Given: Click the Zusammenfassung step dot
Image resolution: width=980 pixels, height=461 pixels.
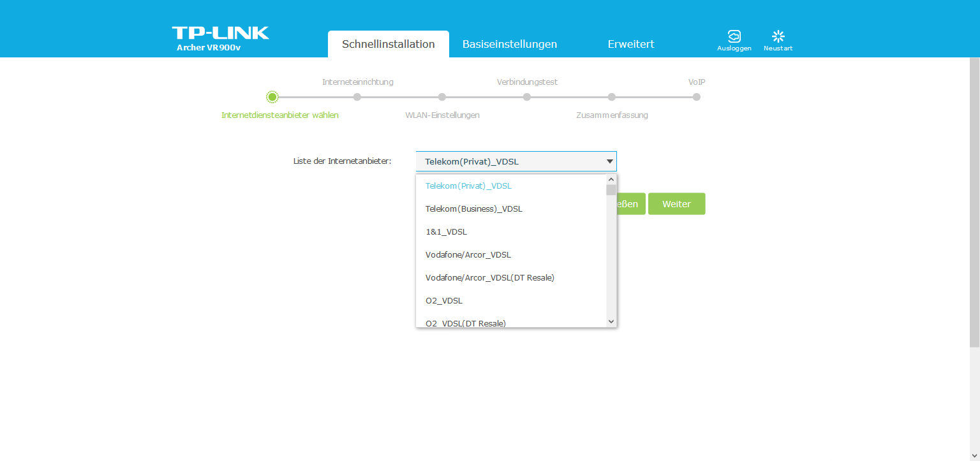Looking at the screenshot, I should (x=612, y=97).
